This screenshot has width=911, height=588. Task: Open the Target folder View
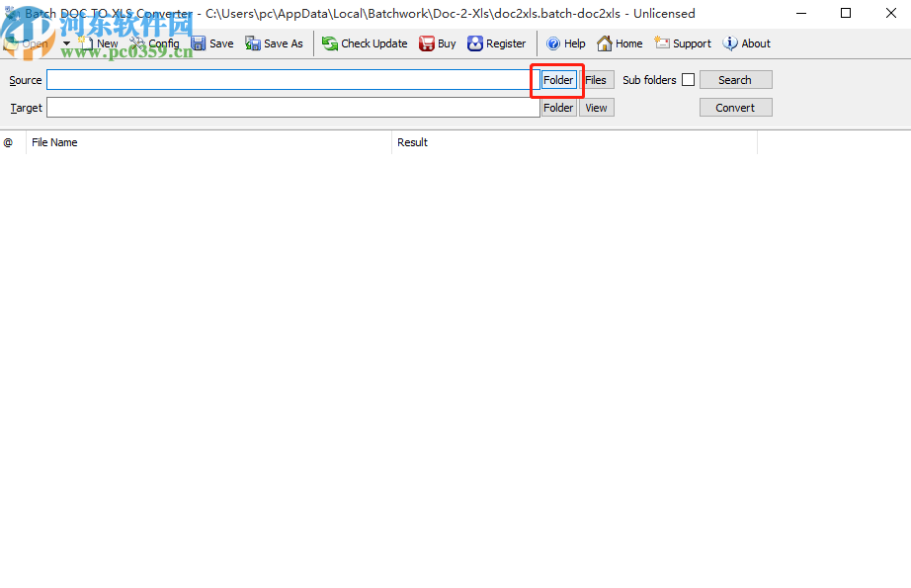pos(596,107)
